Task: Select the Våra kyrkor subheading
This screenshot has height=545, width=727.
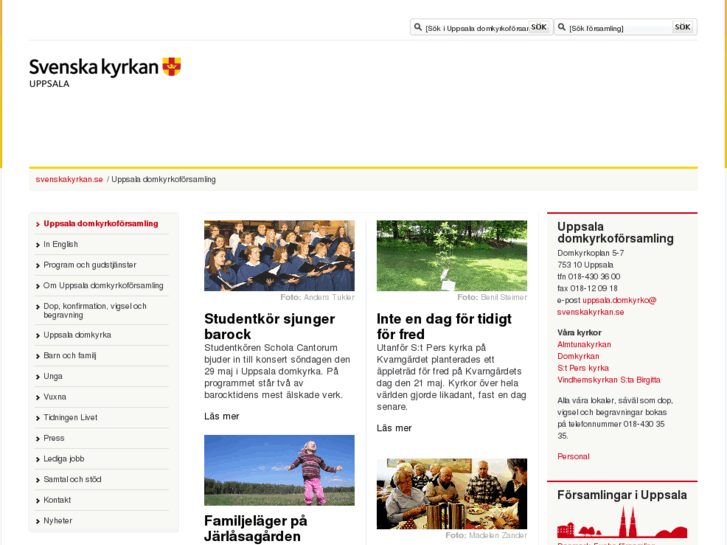Action: click(x=579, y=333)
